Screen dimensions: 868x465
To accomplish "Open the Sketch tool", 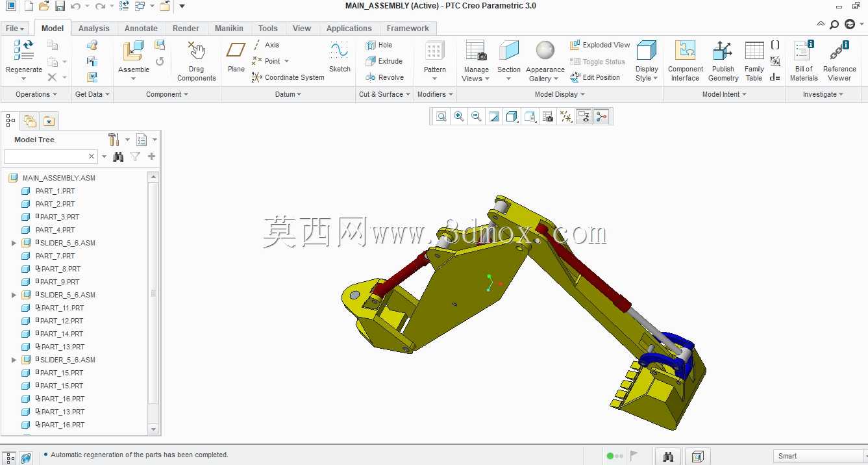I will click(x=340, y=57).
